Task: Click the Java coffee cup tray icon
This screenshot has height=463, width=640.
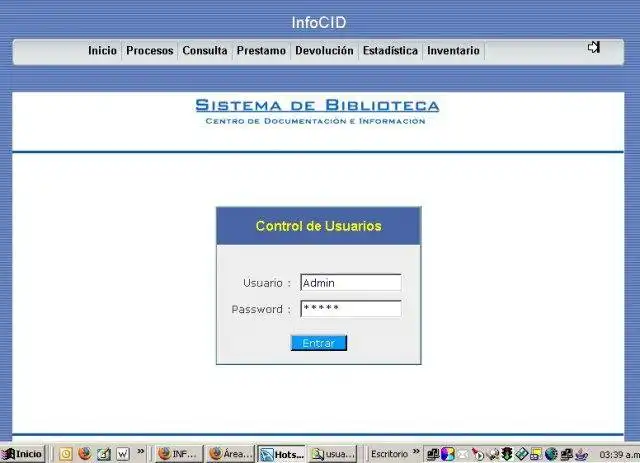Action: (581, 454)
